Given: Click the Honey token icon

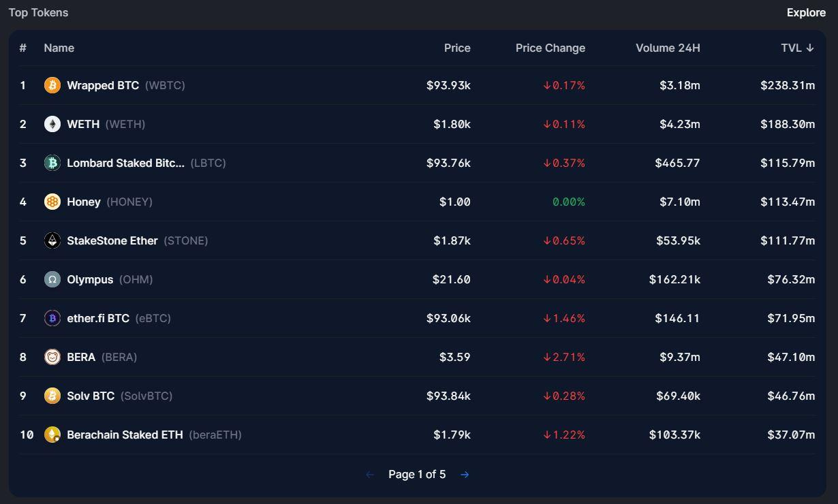Looking at the screenshot, I should 52,202.
